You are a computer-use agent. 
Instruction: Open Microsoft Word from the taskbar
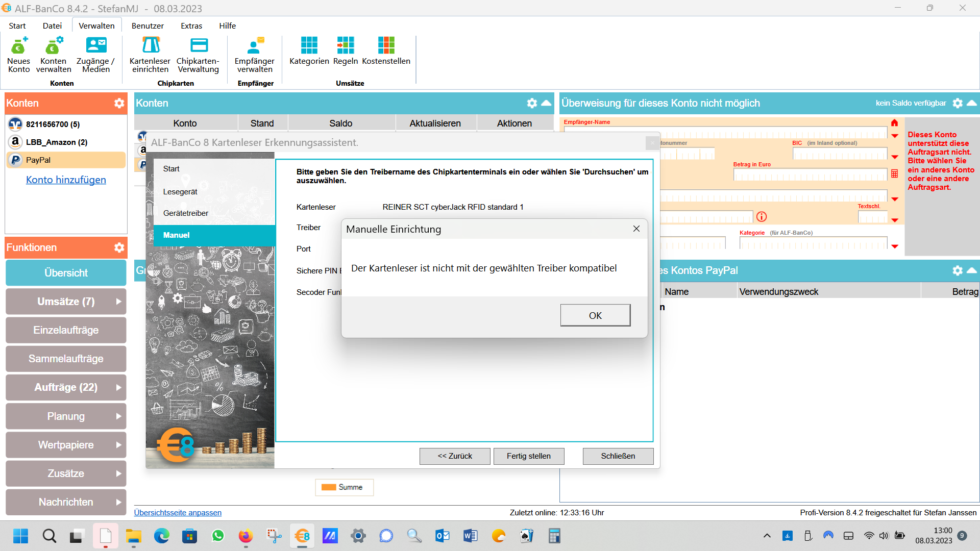coord(470,536)
